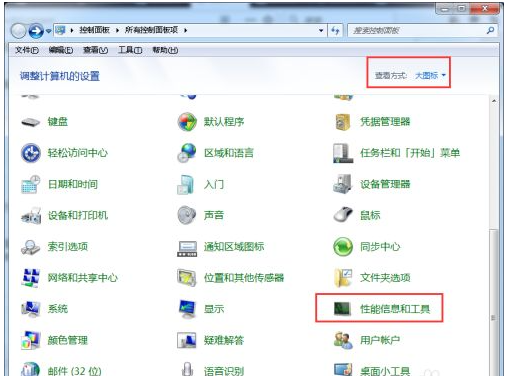Screen dimensions: 505x376
Task: Open the 帮助(H) menu
Action: tap(165, 50)
